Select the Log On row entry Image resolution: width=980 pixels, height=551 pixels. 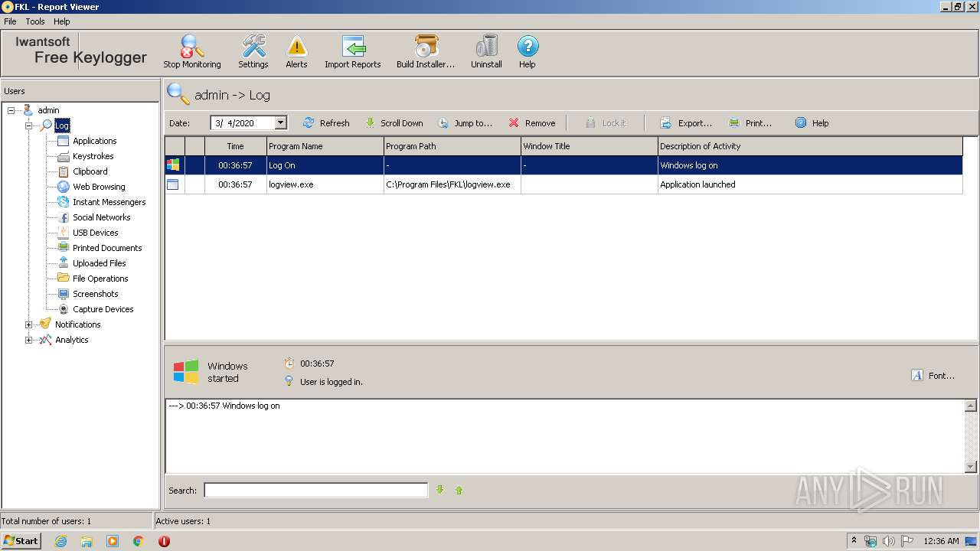click(563, 165)
